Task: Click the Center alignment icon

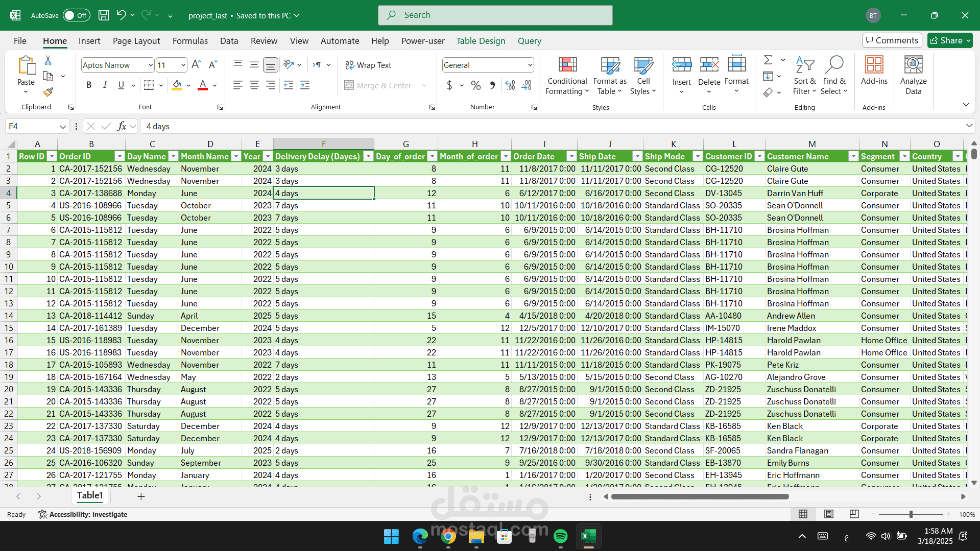Action: (254, 85)
